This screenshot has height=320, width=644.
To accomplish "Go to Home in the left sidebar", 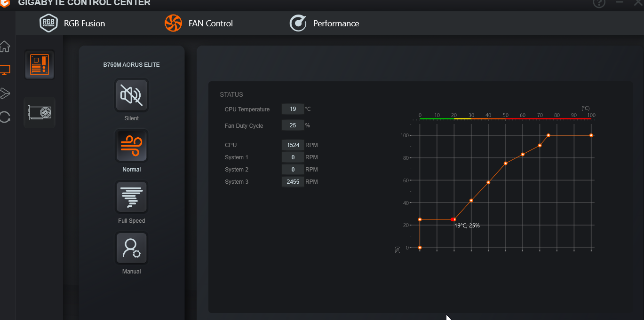I will pyautogui.click(x=5, y=47).
